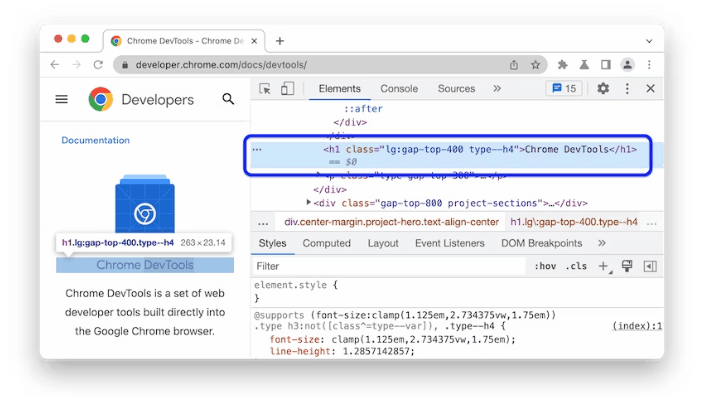Open the site hamburger menu

62,99
